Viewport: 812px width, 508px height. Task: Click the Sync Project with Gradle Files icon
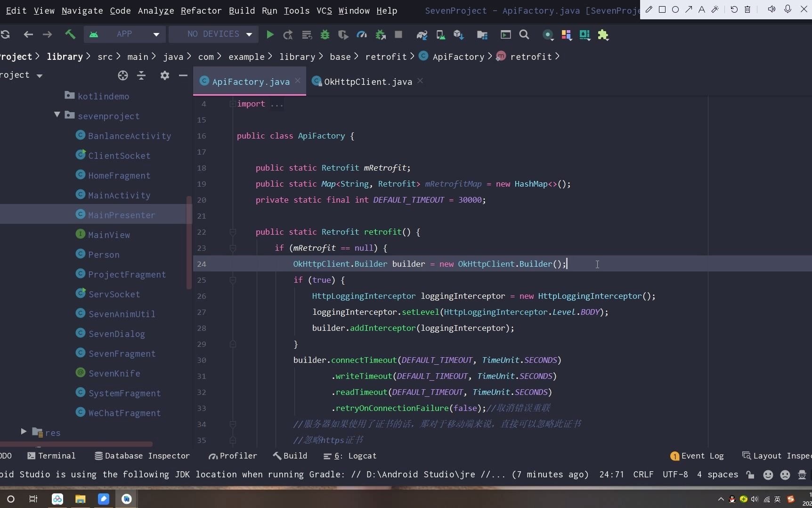[x=422, y=34]
